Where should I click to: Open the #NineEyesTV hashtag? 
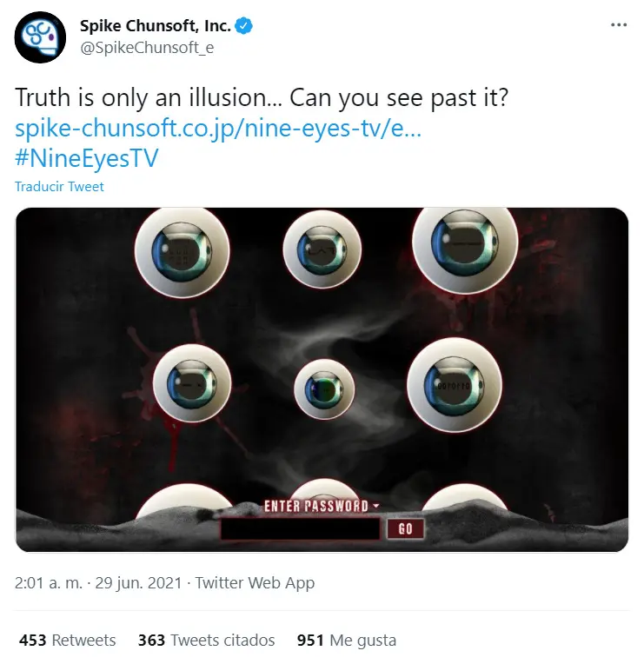pos(86,158)
